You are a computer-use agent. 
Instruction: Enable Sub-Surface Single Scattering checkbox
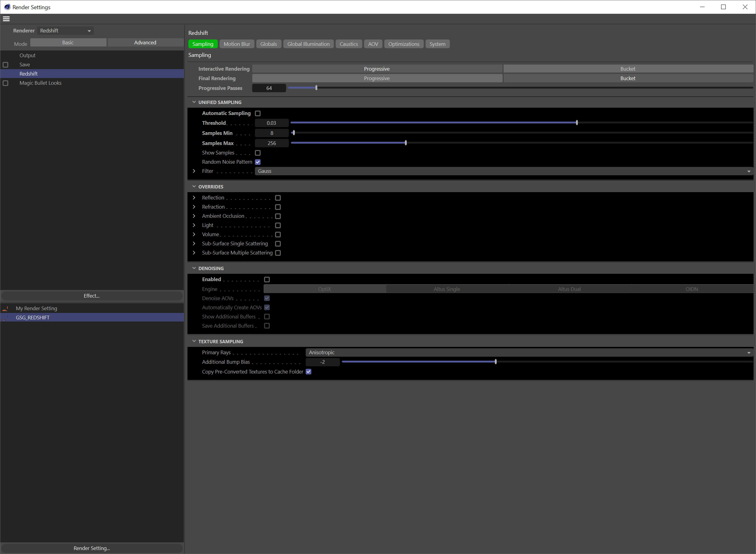tap(278, 244)
